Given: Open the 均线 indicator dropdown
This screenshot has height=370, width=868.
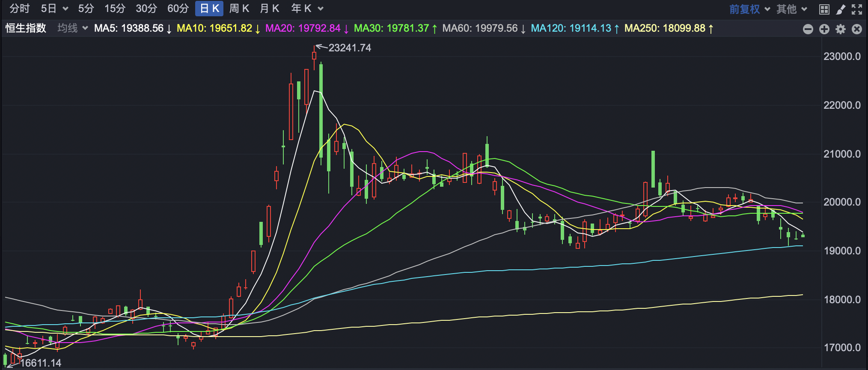Looking at the screenshot, I should point(73,28).
